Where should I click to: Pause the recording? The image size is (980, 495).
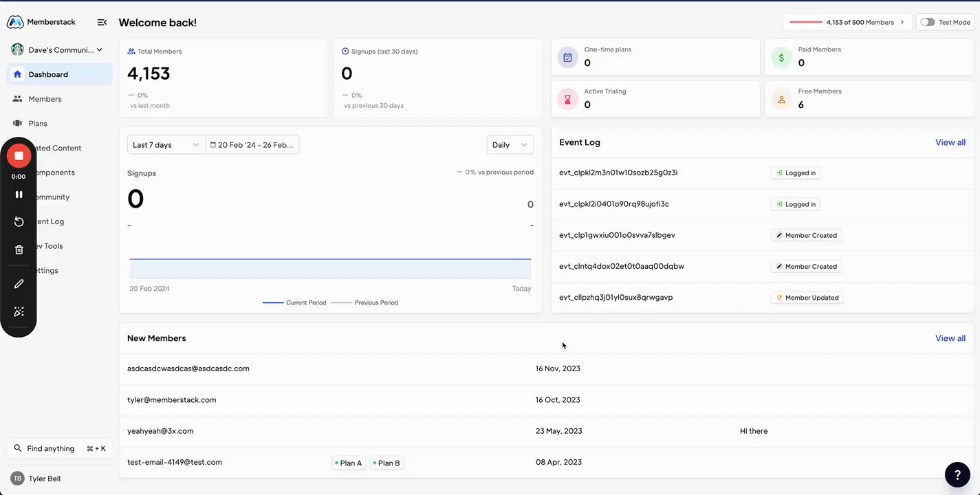(19, 195)
